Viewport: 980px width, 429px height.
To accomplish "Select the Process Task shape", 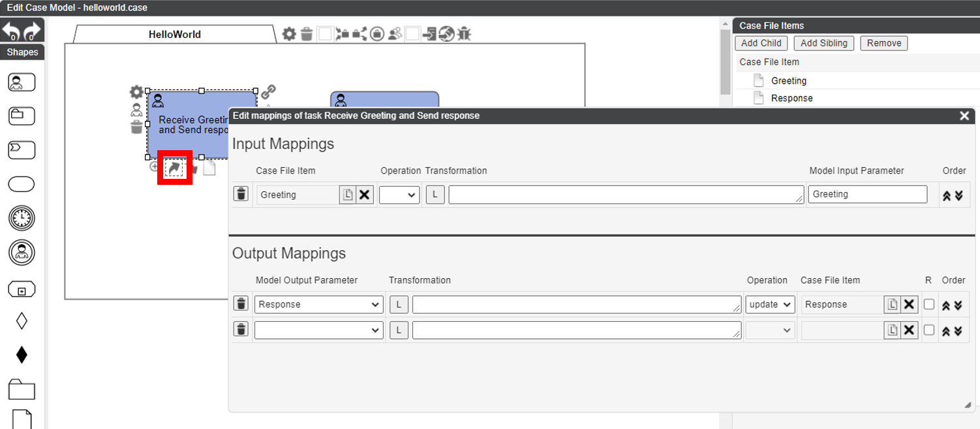I will [22, 150].
